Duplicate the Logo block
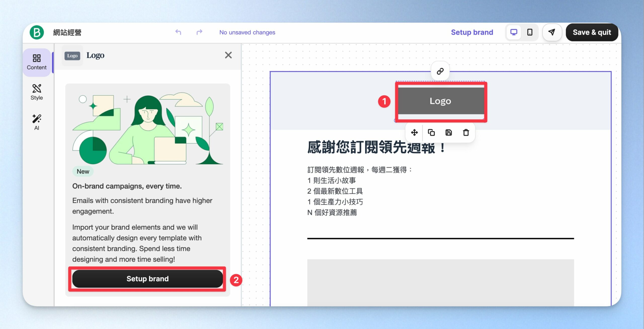 click(431, 132)
